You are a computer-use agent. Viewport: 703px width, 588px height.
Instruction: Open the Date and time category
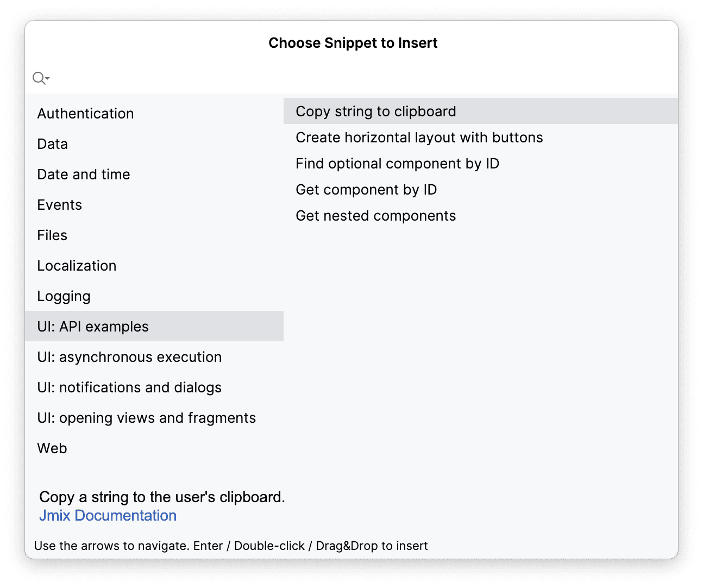84,174
